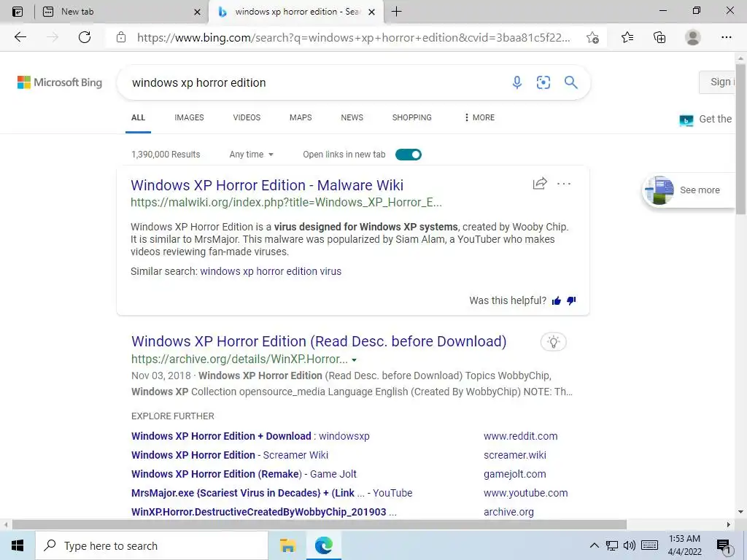Click the tab actions menu icon

(18, 12)
